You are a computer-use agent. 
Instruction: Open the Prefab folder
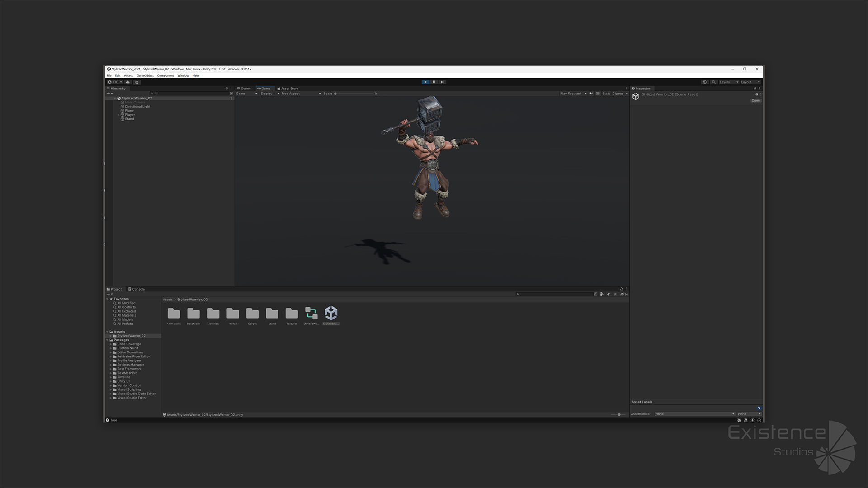click(233, 316)
